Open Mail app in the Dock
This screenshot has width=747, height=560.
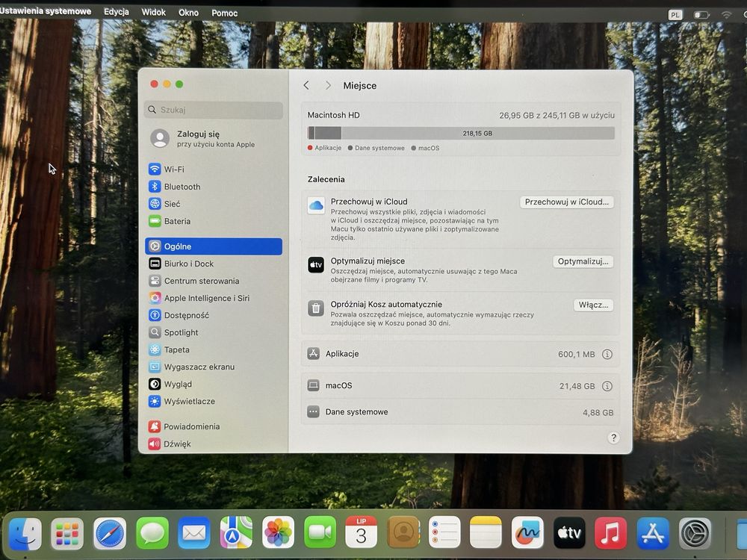tap(194, 533)
